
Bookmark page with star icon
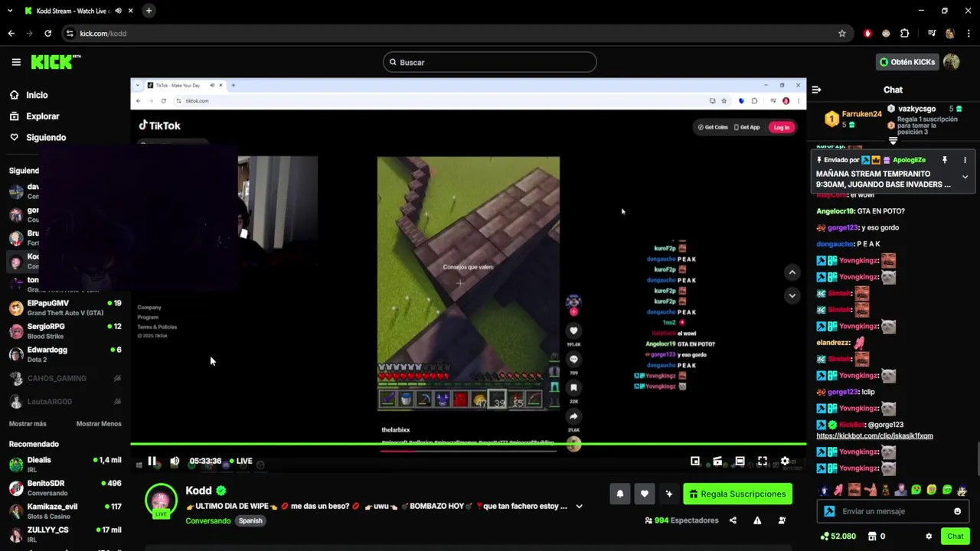(842, 34)
